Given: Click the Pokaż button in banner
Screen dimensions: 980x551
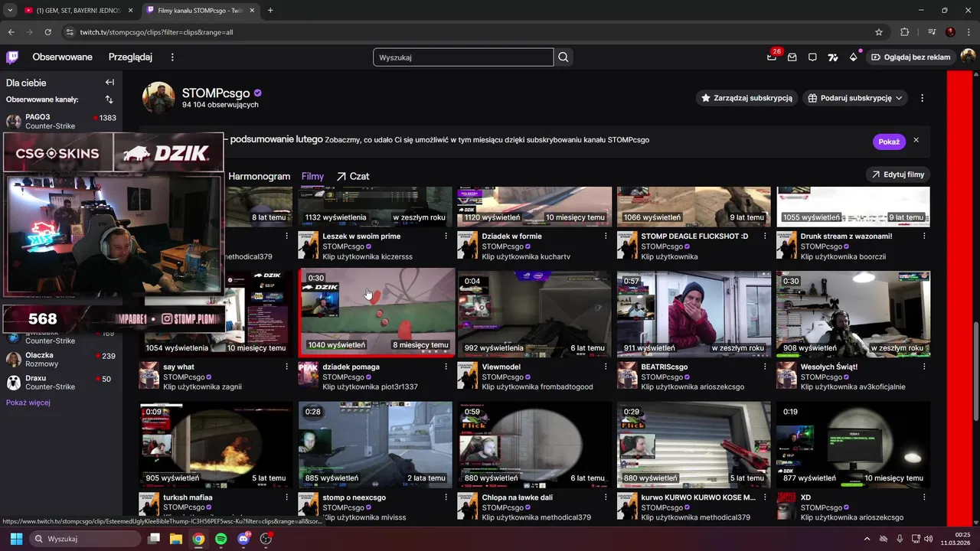Looking at the screenshot, I should (x=889, y=142).
